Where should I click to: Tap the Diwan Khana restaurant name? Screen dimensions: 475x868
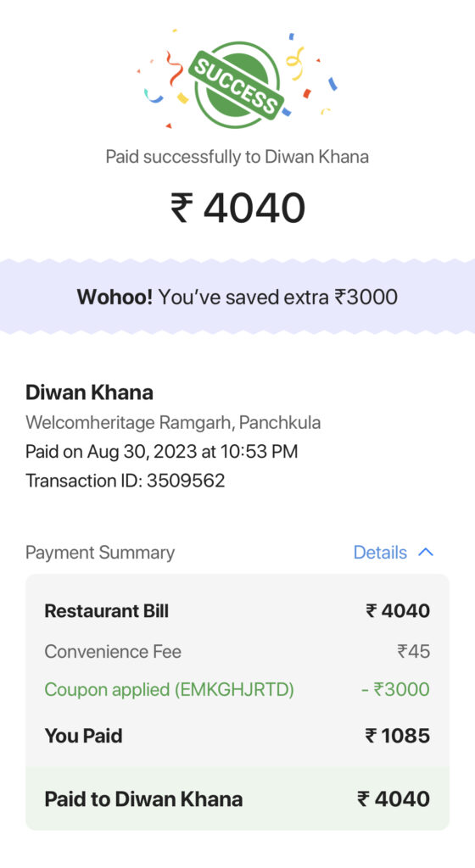pos(89,392)
